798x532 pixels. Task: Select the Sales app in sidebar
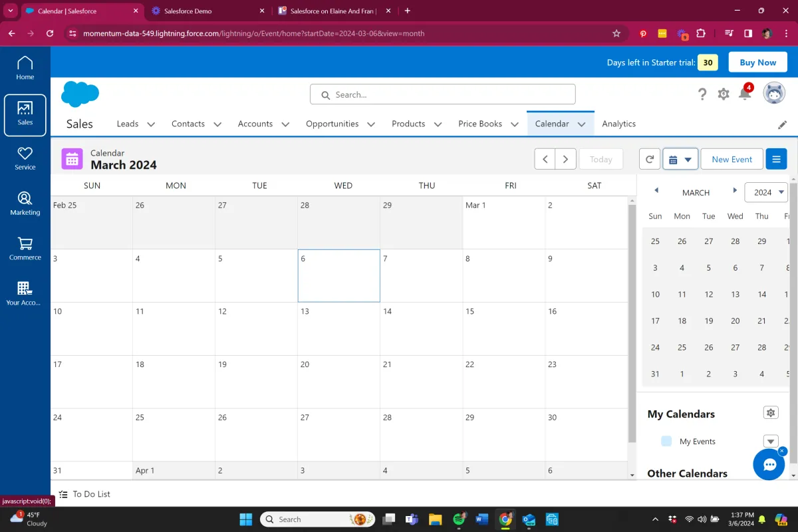(x=25, y=114)
